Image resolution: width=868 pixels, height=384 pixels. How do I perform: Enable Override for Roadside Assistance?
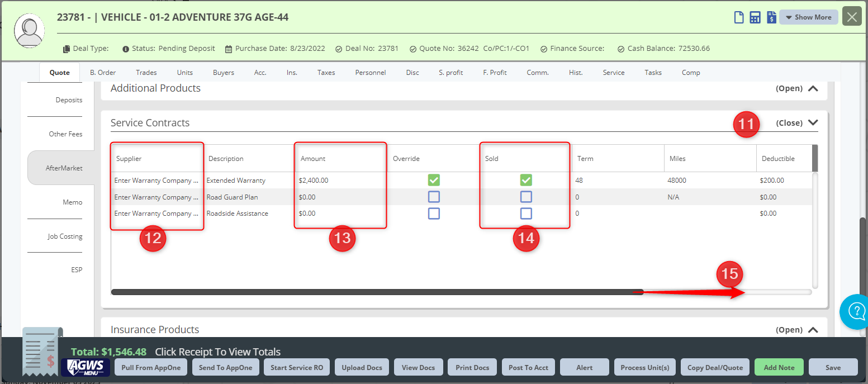point(434,214)
